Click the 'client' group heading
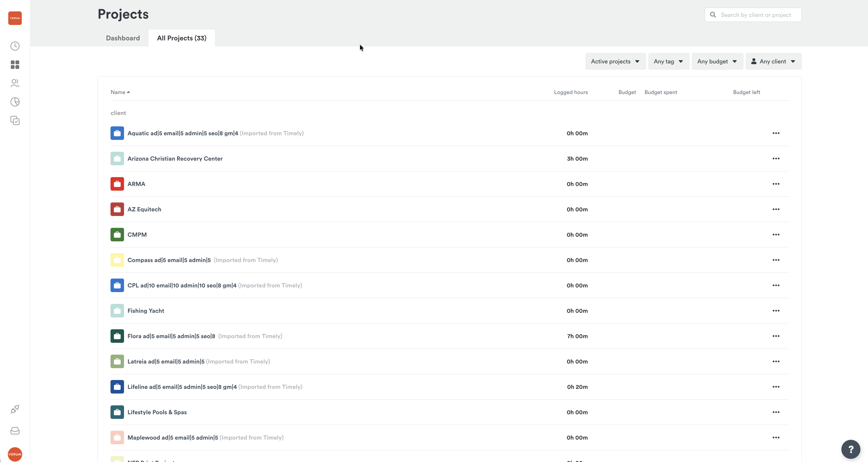Viewport: 868px width, 462px height. coord(118,113)
